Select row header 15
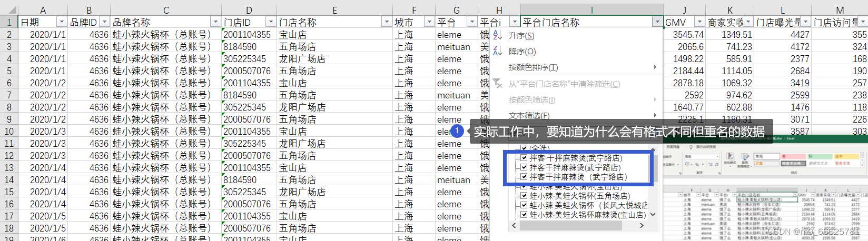This screenshot has width=868, height=241. point(9,192)
